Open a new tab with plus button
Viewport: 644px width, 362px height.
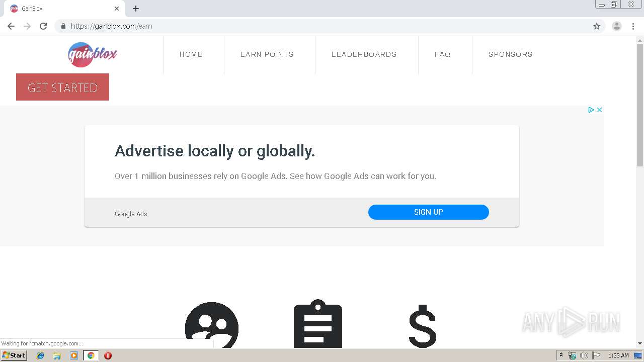pos(136,9)
